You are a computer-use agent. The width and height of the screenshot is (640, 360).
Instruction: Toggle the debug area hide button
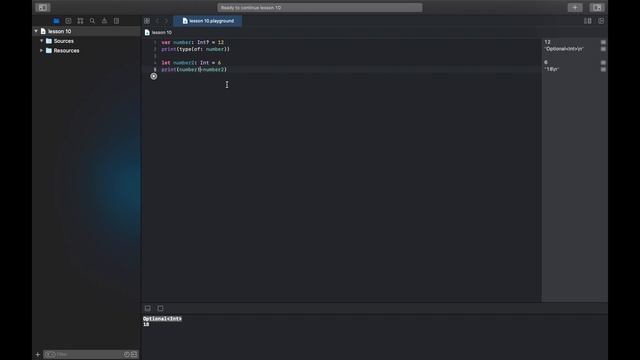pos(148,308)
